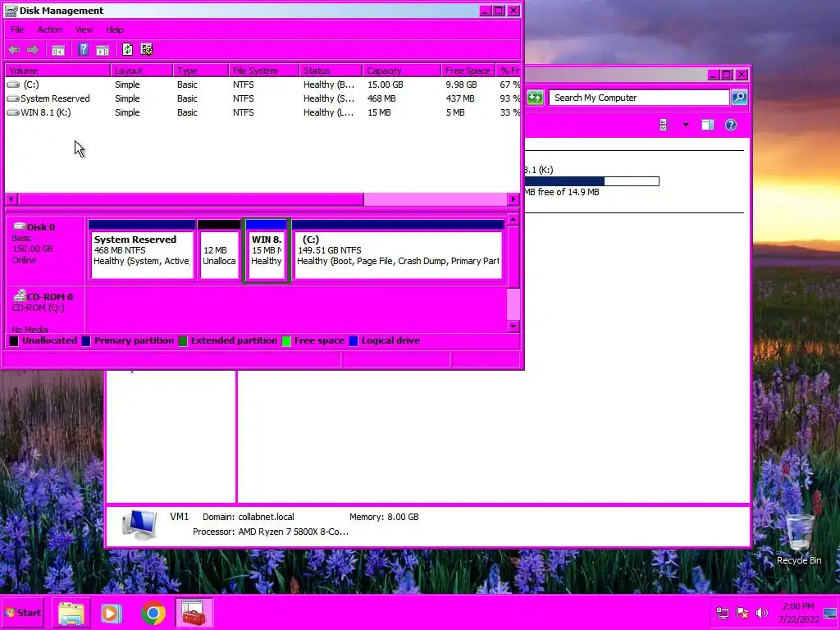Click the disk pane scroll up arrow
840x630 pixels.
[x=514, y=219]
